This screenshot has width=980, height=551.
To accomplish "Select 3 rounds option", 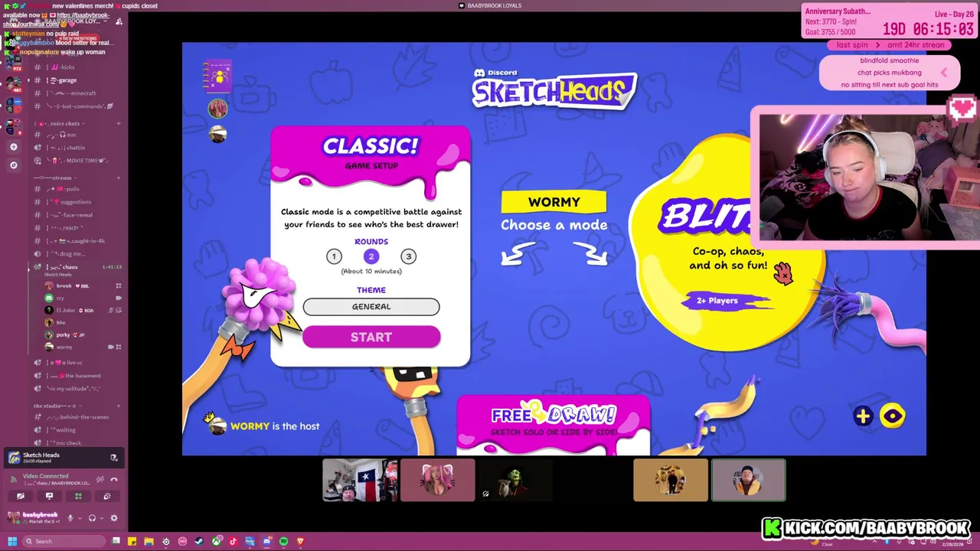I will (x=408, y=256).
